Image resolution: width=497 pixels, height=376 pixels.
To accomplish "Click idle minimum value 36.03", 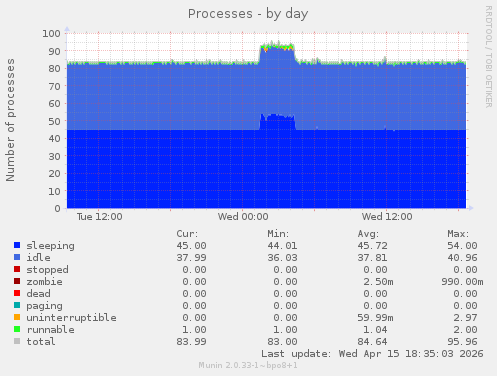I will (282, 258).
